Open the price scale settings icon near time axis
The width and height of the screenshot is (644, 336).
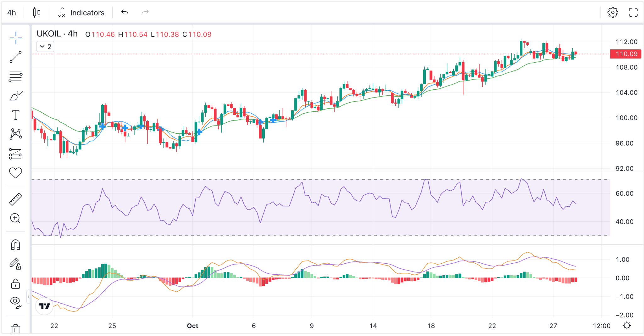[627, 326]
